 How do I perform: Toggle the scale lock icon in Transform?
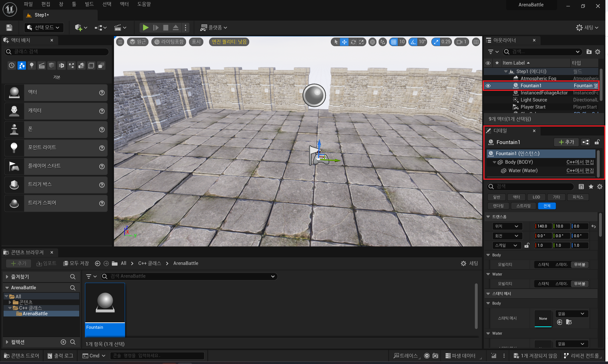tap(527, 245)
